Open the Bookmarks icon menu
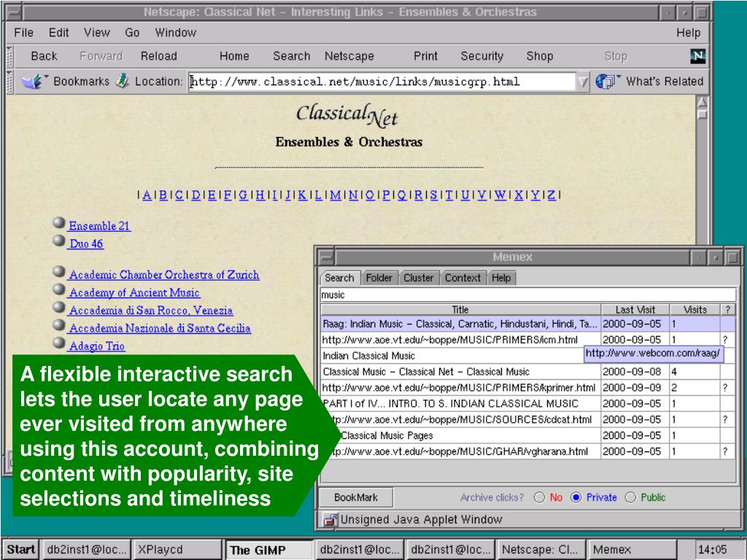Viewport: 747px width, 560px height. (x=34, y=82)
